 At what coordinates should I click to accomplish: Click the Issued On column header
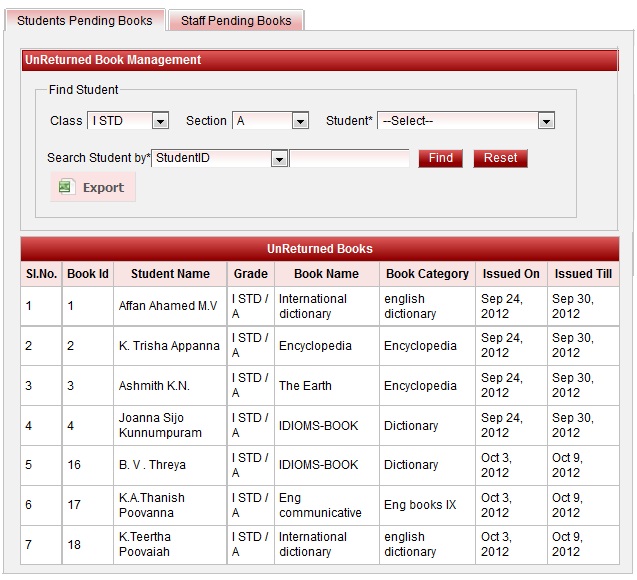511,274
